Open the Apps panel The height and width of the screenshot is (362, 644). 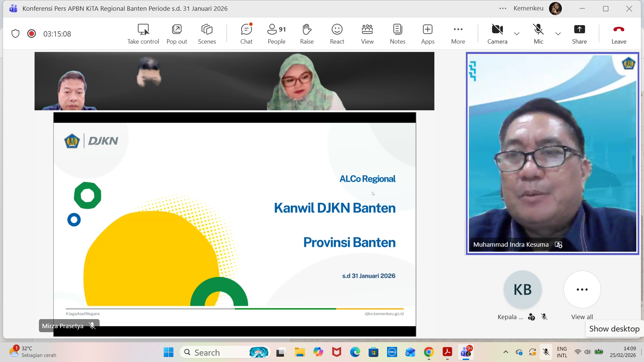428,34
